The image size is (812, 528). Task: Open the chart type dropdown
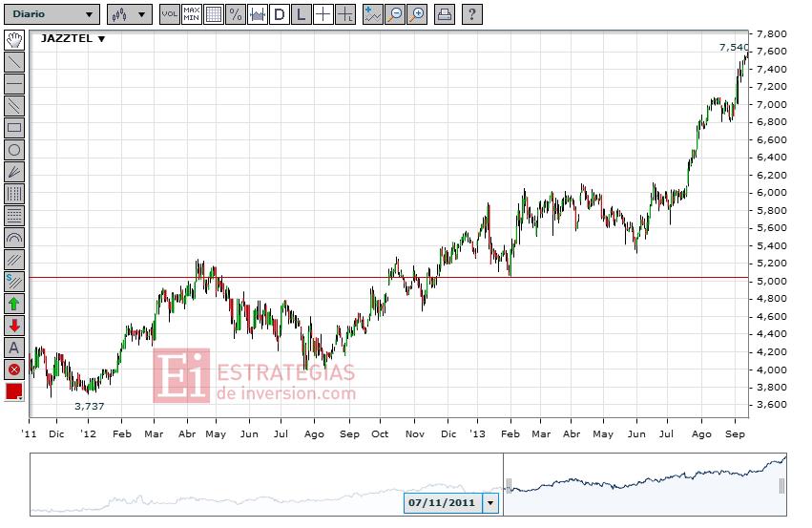[x=130, y=14]
